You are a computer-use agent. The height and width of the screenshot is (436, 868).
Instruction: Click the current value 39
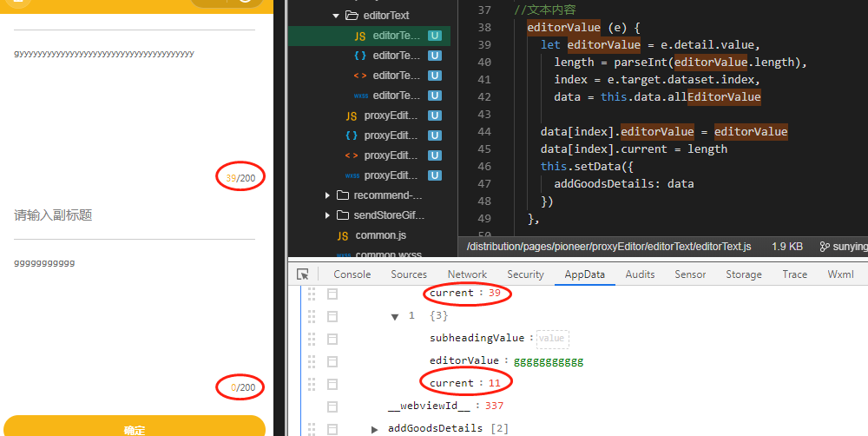point(495,293)
